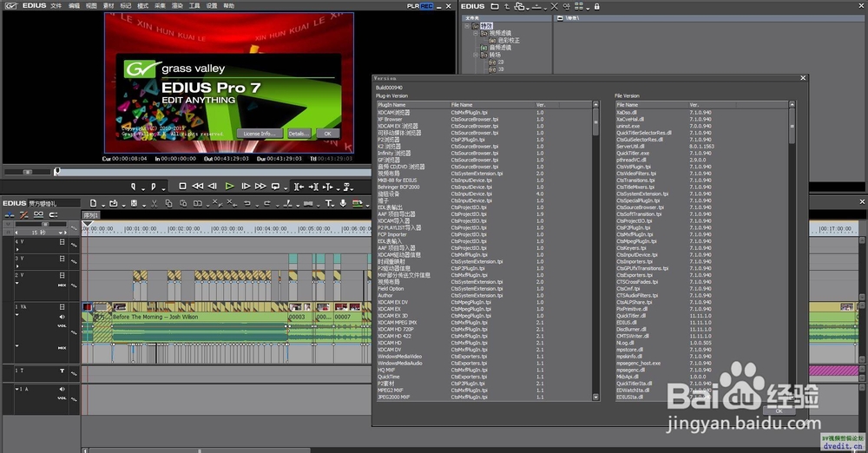The image size is (868, 453).
Task: Open the Create Title T icon
Action: coord(328,204)
